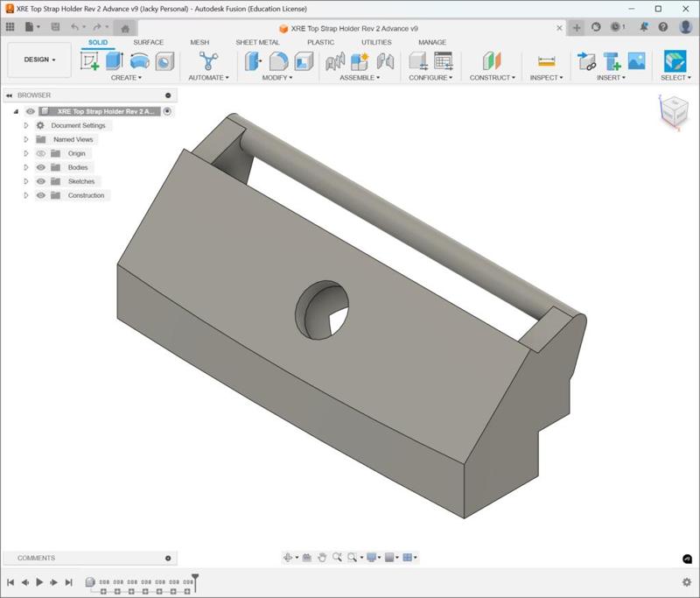Select the Hole tool icon
The height and width of the screenshot is (598, 700).
point(164,61)
